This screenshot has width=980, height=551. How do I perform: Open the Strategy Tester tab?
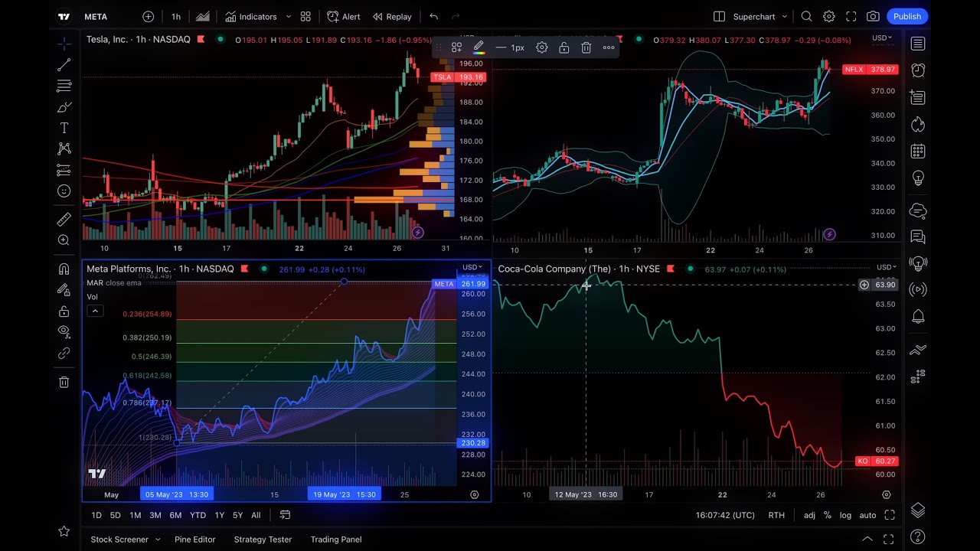[263, 540]
